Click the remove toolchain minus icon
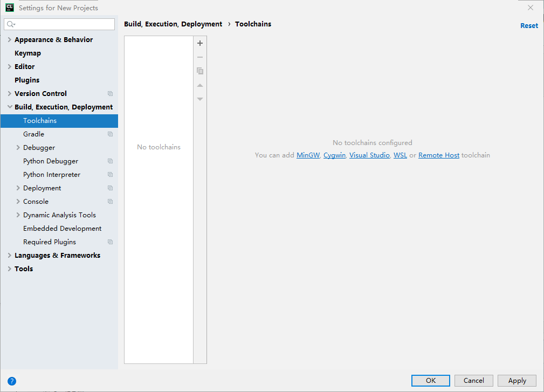Image resolution: width=544 pixels, height=392 pixels. [x=200, y=57]
